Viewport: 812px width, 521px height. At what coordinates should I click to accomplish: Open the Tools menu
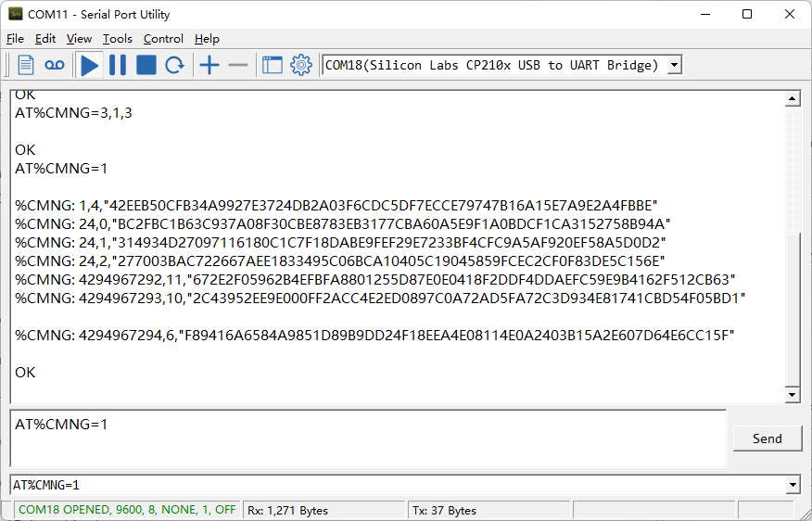118,39
